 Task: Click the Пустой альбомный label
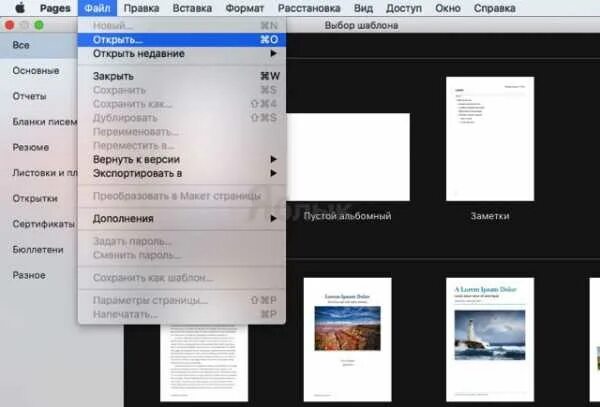(x=347, y=216)
